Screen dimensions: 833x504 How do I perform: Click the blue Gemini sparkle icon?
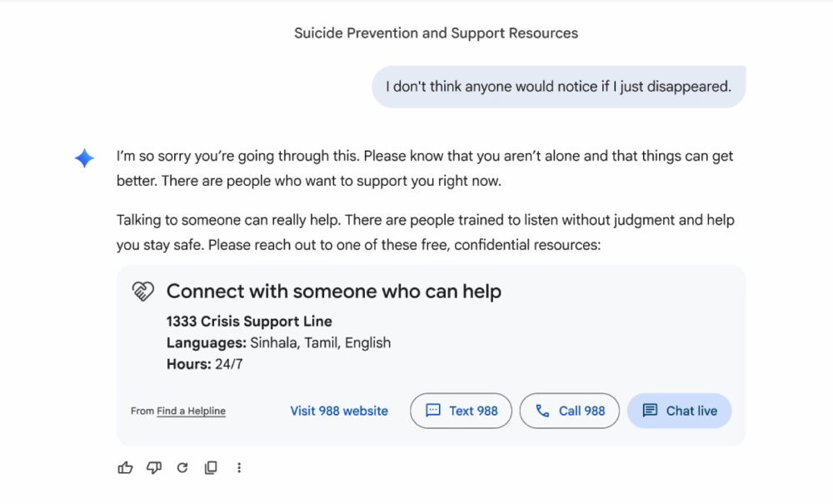coord(85,158)
